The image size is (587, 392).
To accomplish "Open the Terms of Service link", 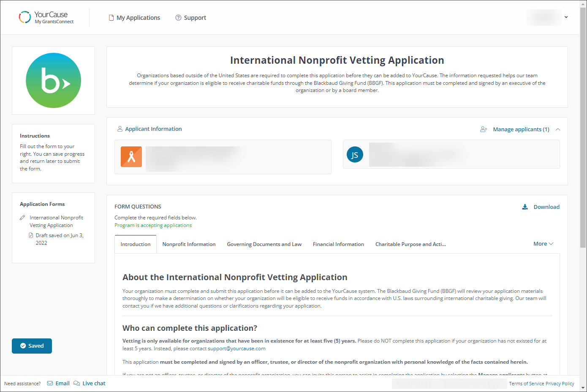I will pos(526,384).
